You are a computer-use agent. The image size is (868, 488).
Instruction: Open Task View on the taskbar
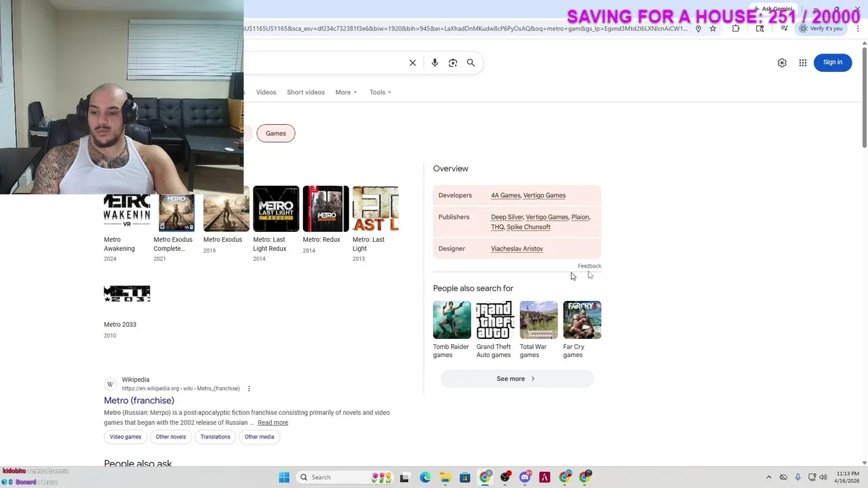point(404,477)
